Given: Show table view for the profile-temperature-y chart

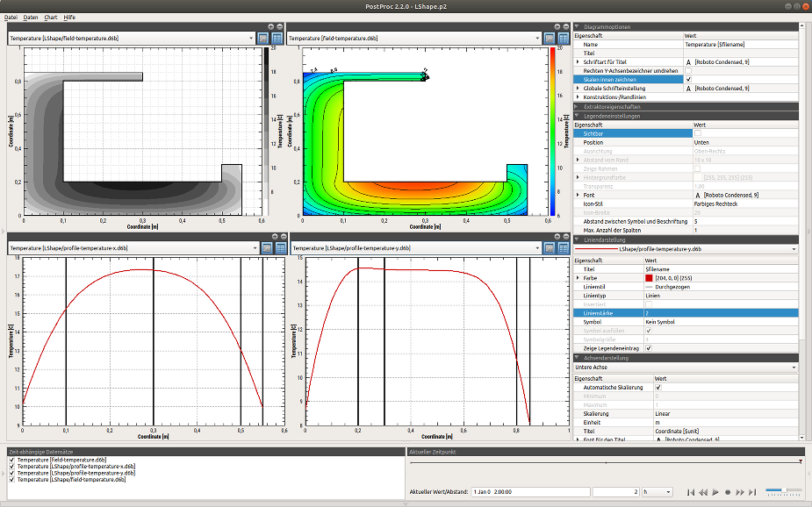Looking at the screenshot, I should point(564,248).
